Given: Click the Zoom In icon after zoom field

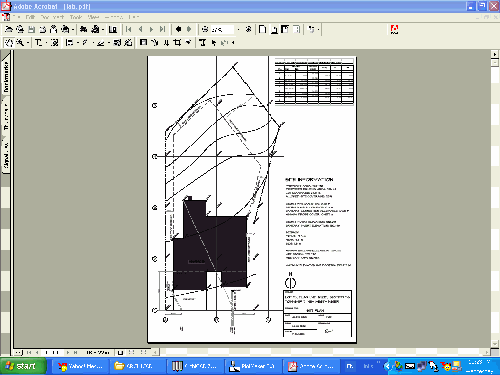Looking at the screenshot, I should [248, 30].
